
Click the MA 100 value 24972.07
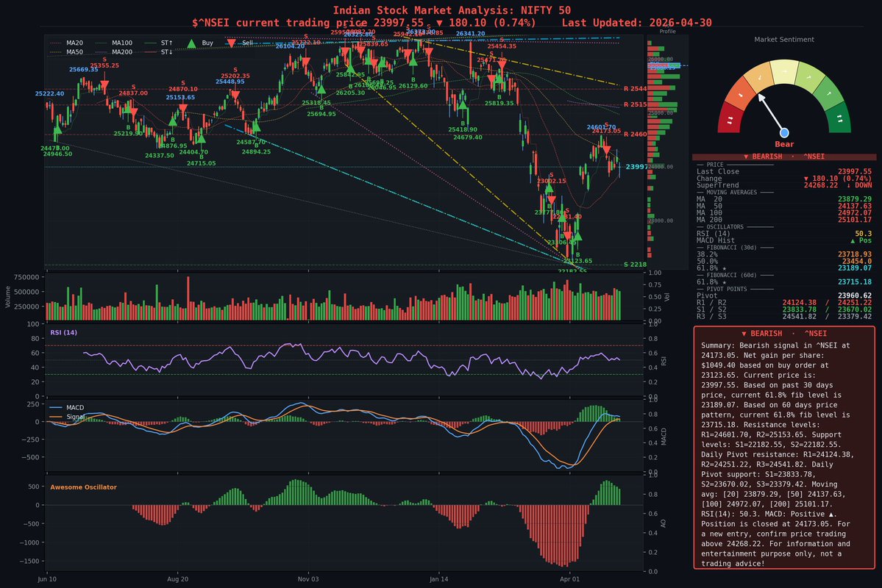click(x=855, y=212)
